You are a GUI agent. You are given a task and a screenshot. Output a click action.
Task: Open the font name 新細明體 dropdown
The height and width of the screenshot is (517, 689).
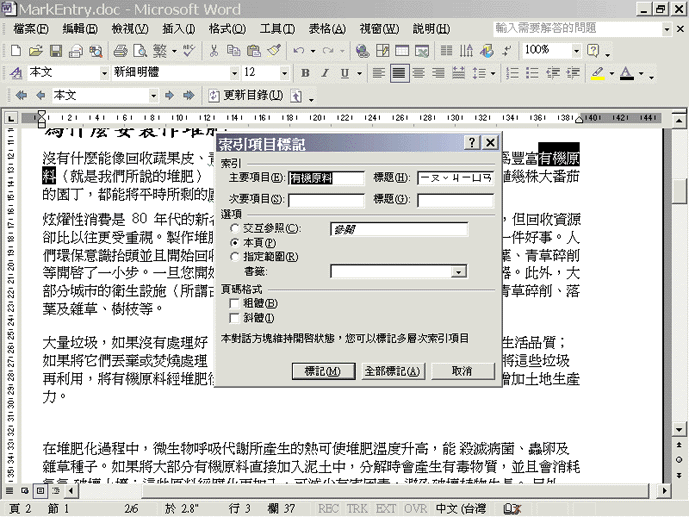(x=235, y=73)
